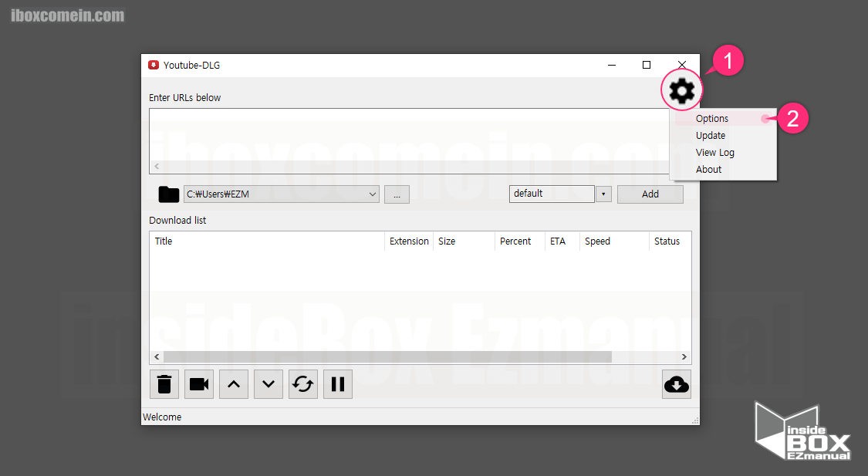
Task: Click the browse ellipsis button
Action: pos(397,194)
